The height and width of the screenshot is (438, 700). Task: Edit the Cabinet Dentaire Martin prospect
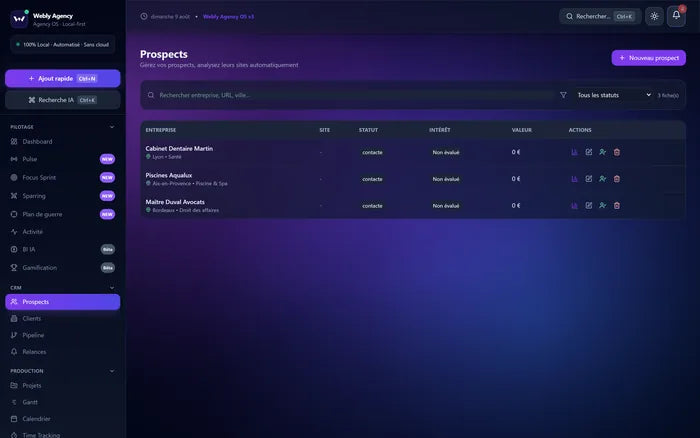click(589, 152)
